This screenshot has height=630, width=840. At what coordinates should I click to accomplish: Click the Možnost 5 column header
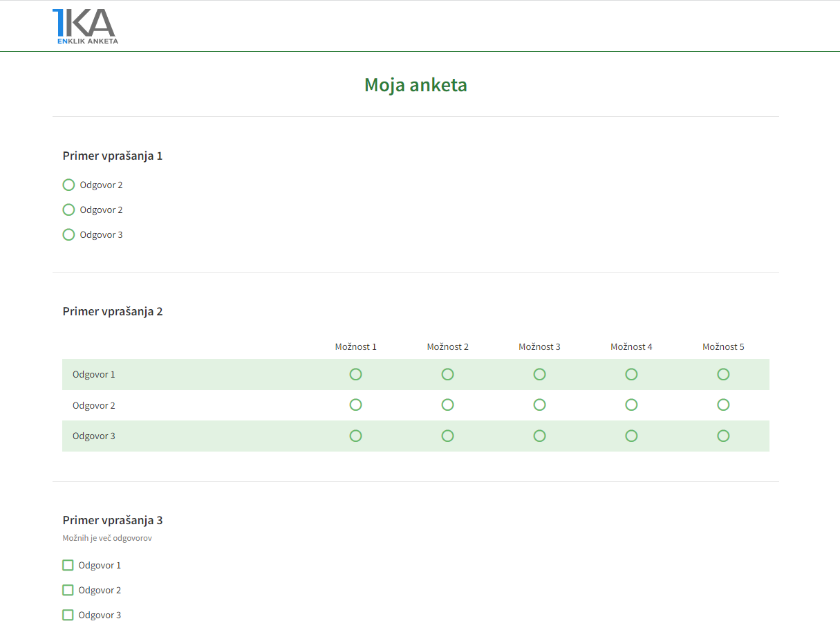[723, 346]
